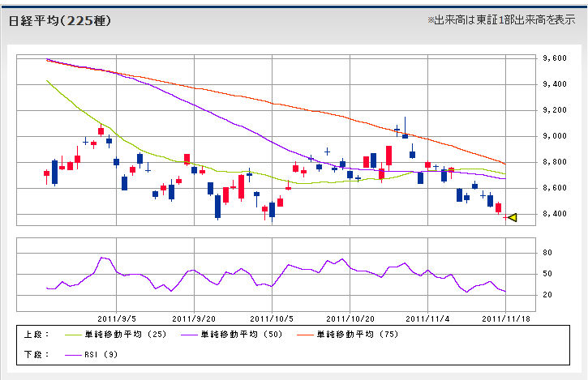This screenshot has width=588, height=380.
Task: Click the RSI axis value 50
Action: (x=547, y=274)
